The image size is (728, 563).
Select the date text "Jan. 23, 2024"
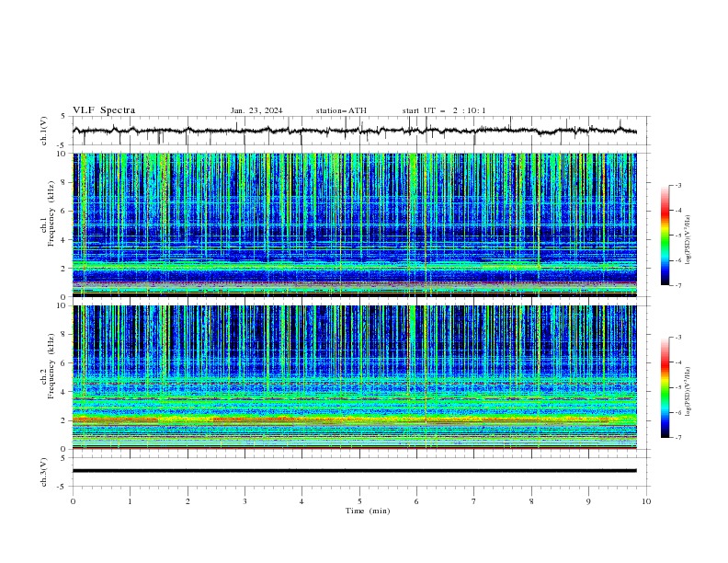click(x=256, y=110)
